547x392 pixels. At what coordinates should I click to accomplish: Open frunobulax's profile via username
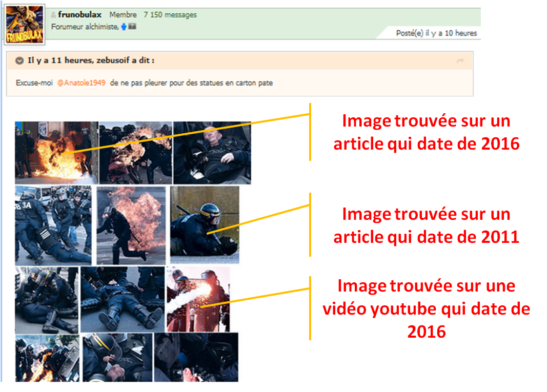pos(80,15)
